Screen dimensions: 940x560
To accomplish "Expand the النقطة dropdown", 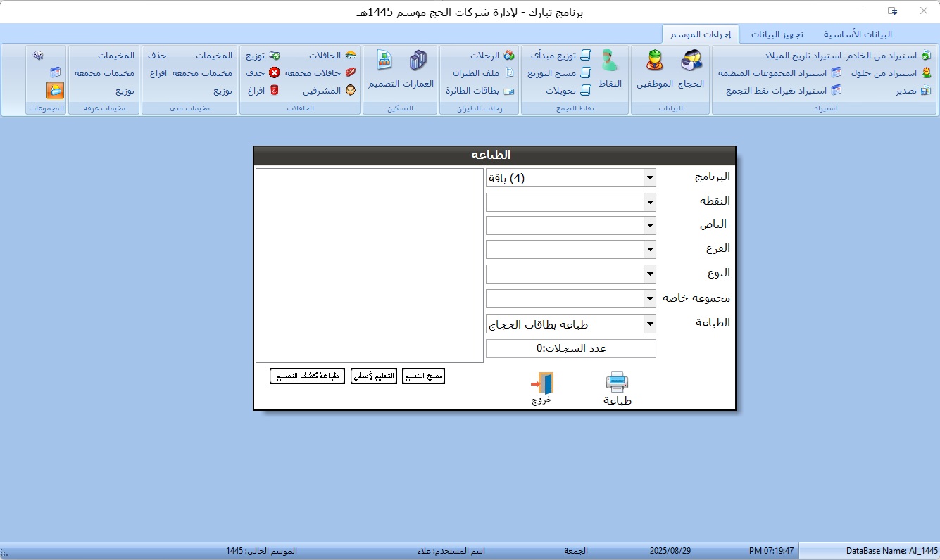I will [x=650, y=203].
